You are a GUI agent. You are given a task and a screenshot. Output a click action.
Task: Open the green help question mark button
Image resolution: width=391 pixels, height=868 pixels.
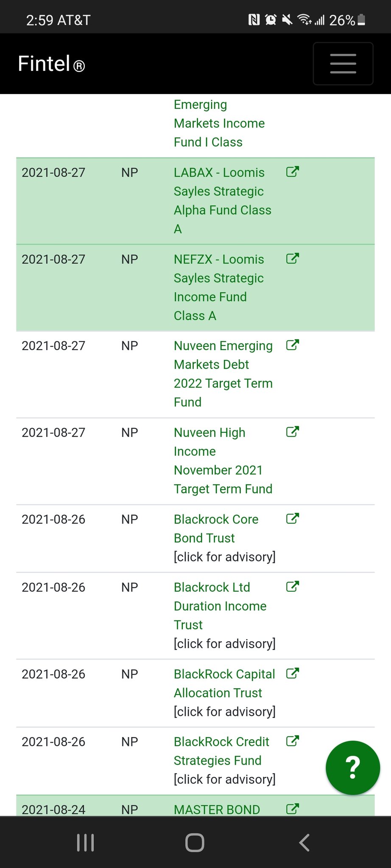click(x=352, y=768)
